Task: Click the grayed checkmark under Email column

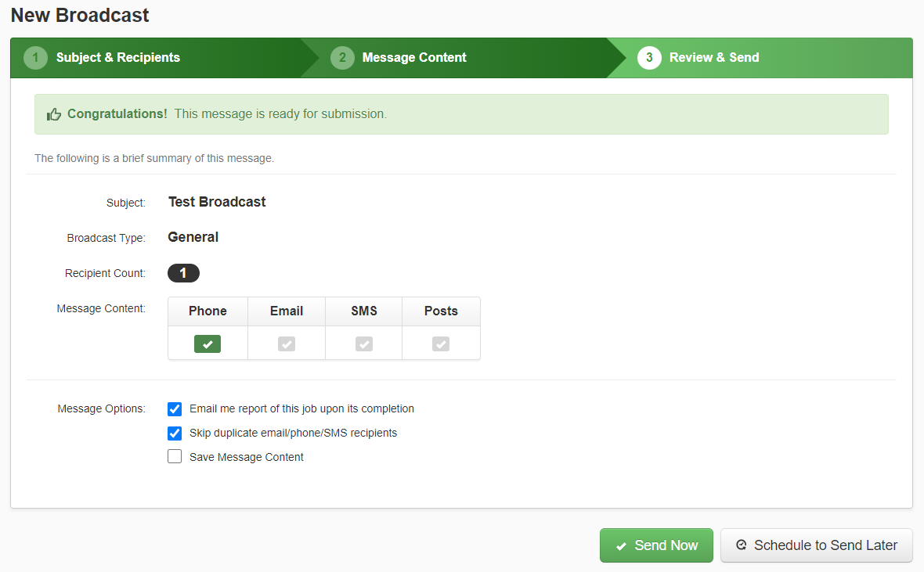Action: click(x=286, y=344)
